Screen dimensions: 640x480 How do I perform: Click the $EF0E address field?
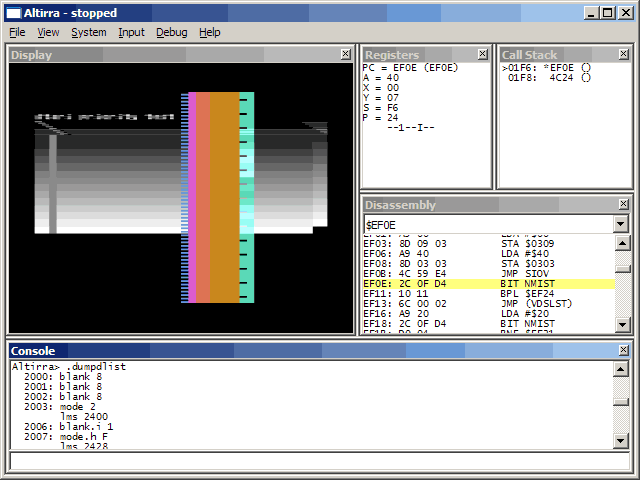coord(486,225)
